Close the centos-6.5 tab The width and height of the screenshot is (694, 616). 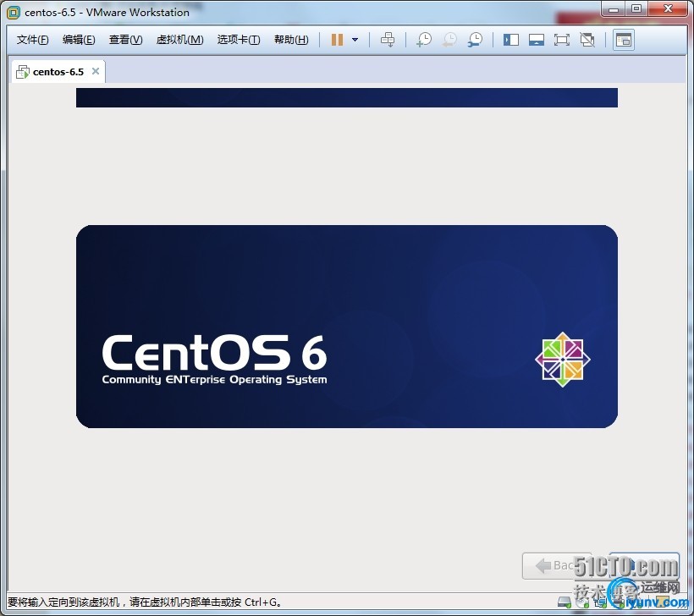[x=96, y=71]
